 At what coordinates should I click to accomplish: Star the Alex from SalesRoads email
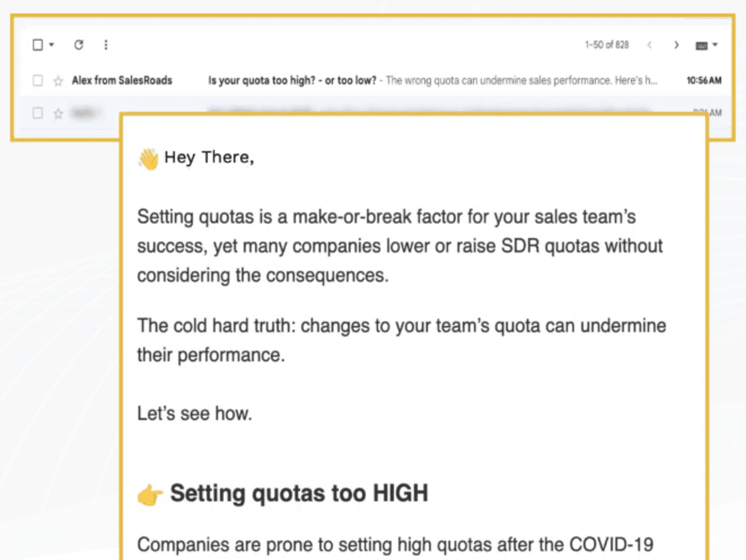tap(58, 81)
